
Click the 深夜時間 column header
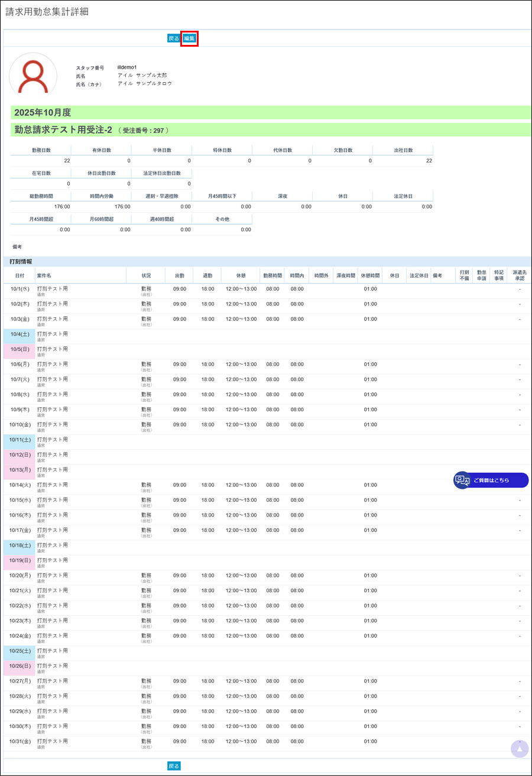(x=346, y=275)
